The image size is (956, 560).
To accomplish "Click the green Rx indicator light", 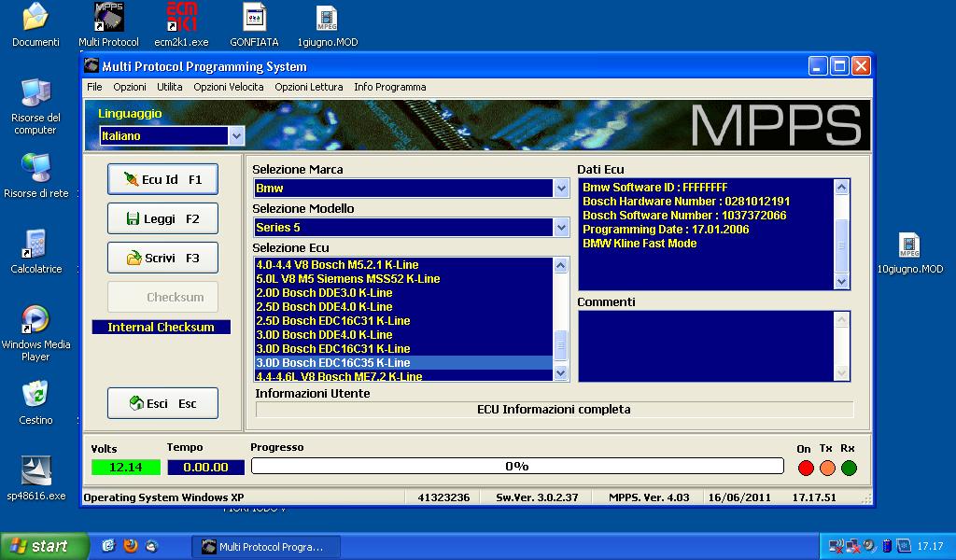I will pos(849,468).
